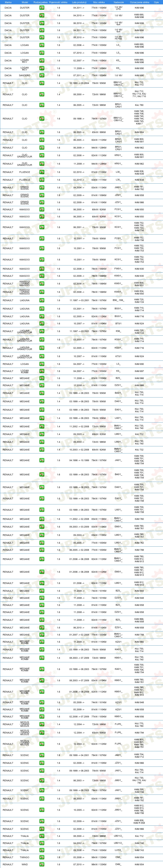Click the "Pojemność silnika" column header
Viewport: 163px width, 868px height.
58,2
